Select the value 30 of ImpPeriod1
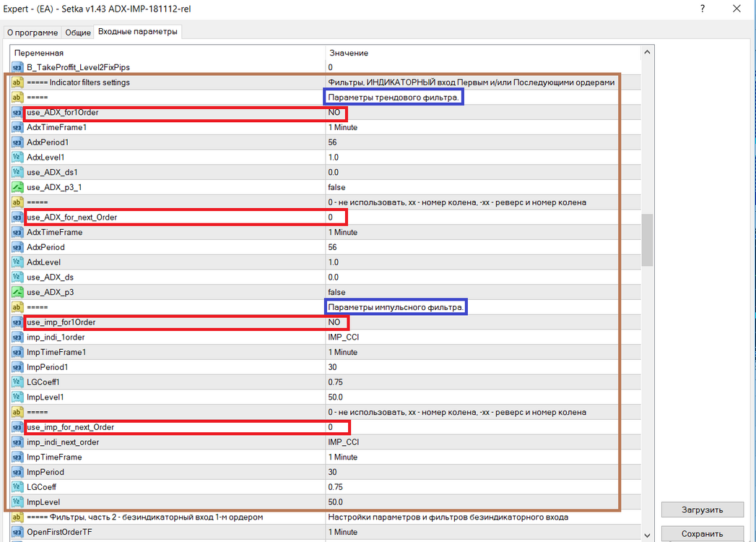Screen dimensions: 756x542 coord(332,367)
